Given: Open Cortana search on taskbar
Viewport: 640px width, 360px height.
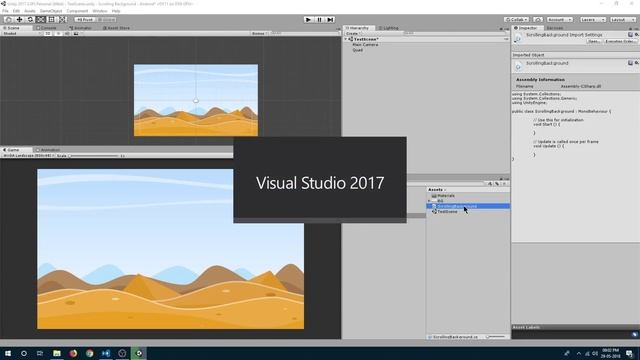Looking at the screenshot, I should 24,353.
